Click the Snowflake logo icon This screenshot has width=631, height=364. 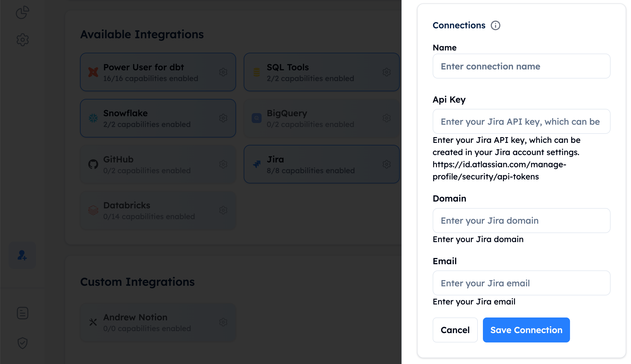[x=93, y=118]
